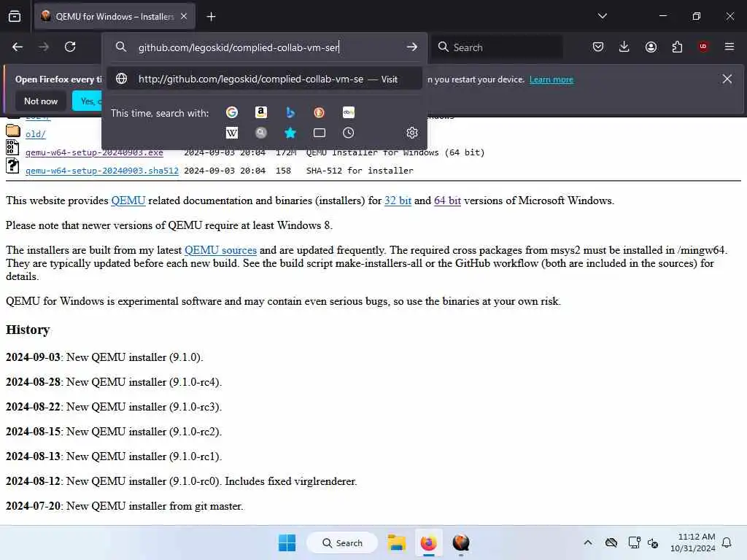Click the Learn more link
Viewport: 747px width, 560px height.
(x=551, y=79)
